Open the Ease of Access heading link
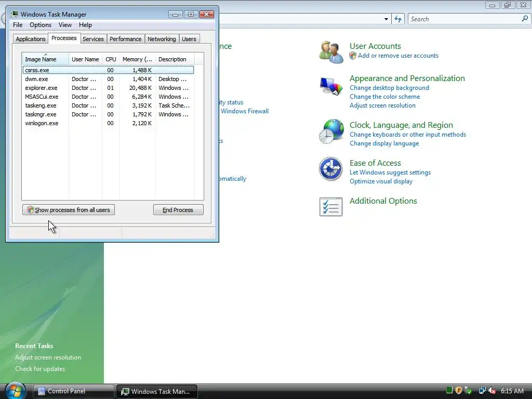 coord(375,163)
